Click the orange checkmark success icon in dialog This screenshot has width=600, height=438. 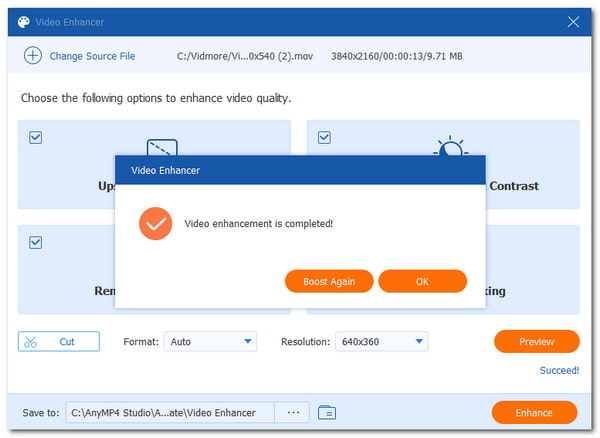[155, 223]
